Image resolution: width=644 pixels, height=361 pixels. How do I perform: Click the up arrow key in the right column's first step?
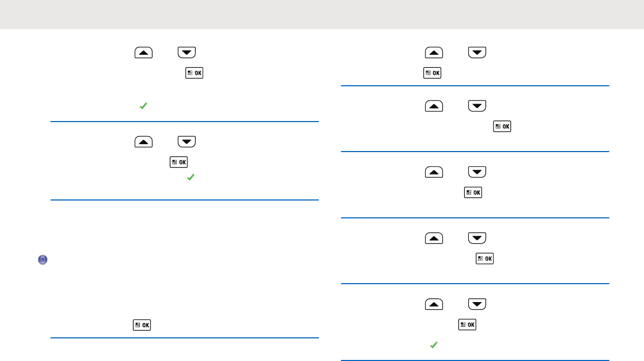pos(434,53)
